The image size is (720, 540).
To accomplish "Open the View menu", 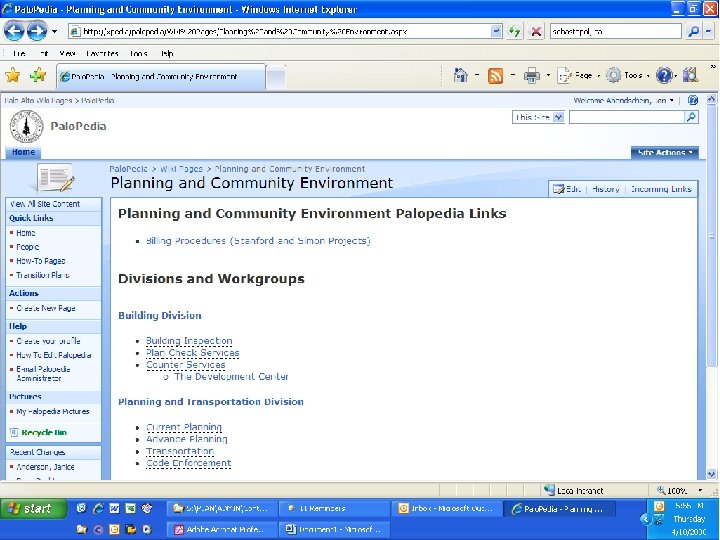I will pyautogui.click(x=67, y=53).
